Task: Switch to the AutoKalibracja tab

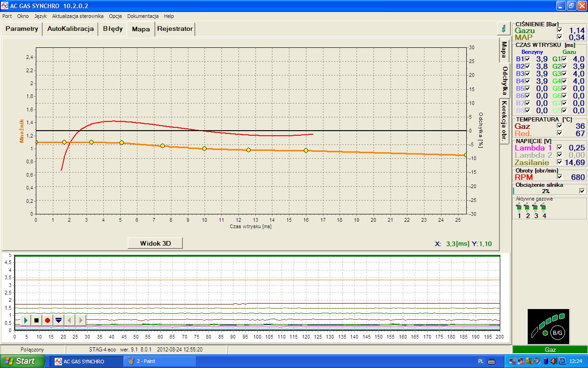Action: (70, 29)
